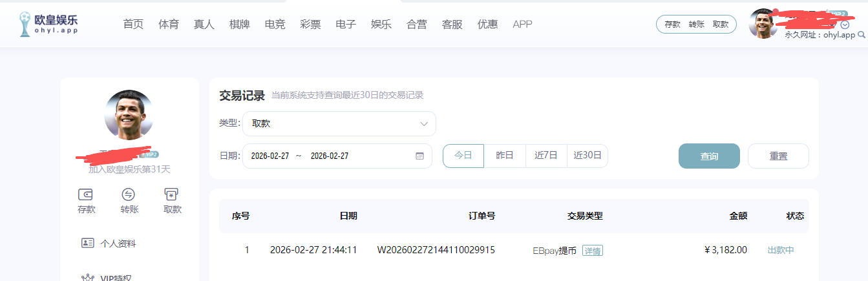
Task: Select the 昨日 date filter
Action: click(504, 156)
